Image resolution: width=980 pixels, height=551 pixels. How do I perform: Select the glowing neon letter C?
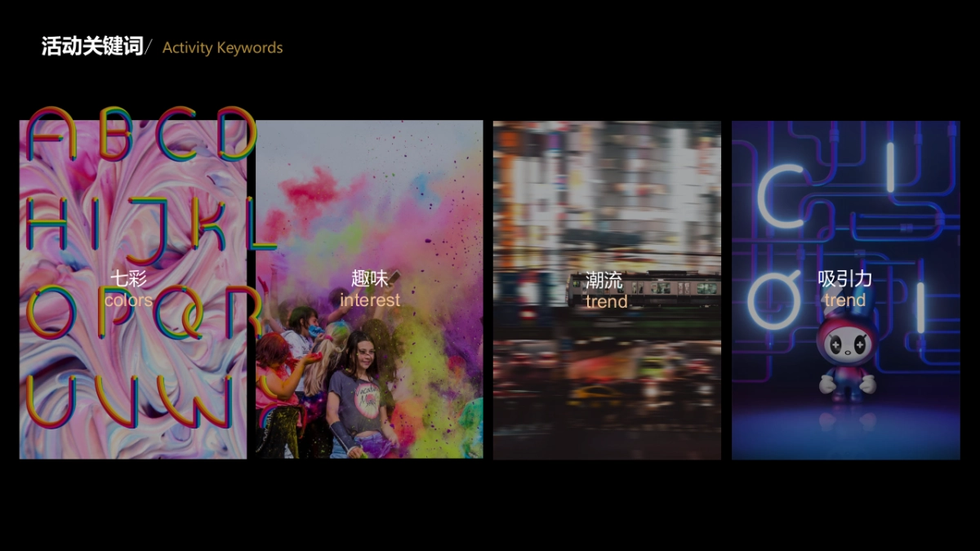click(782, 196)
